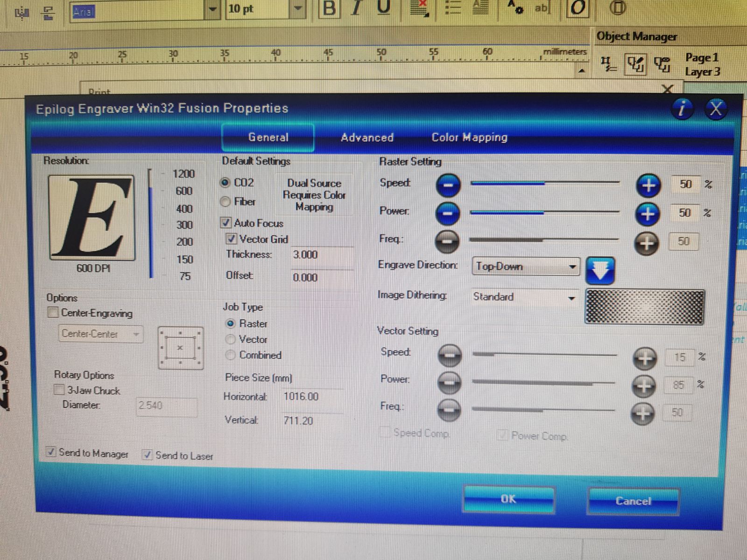The height and width of the screenshot is (560, 747).
Task: Enable the 3-Jaw Chuck checkbox
Action: [59, 390]
